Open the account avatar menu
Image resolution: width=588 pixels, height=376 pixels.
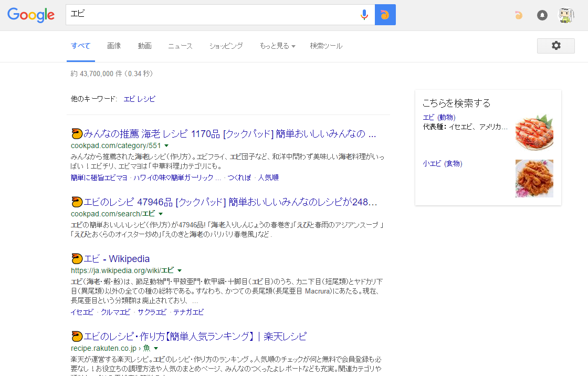pos(566,15)
